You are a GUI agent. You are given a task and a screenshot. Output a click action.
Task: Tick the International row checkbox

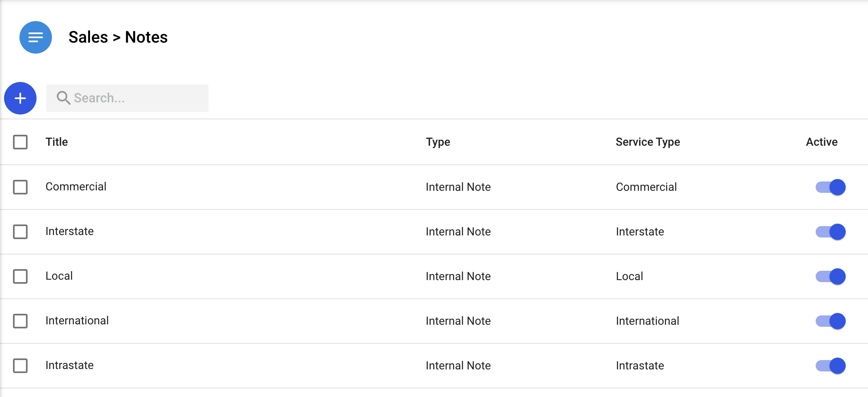tap(20, 321)
